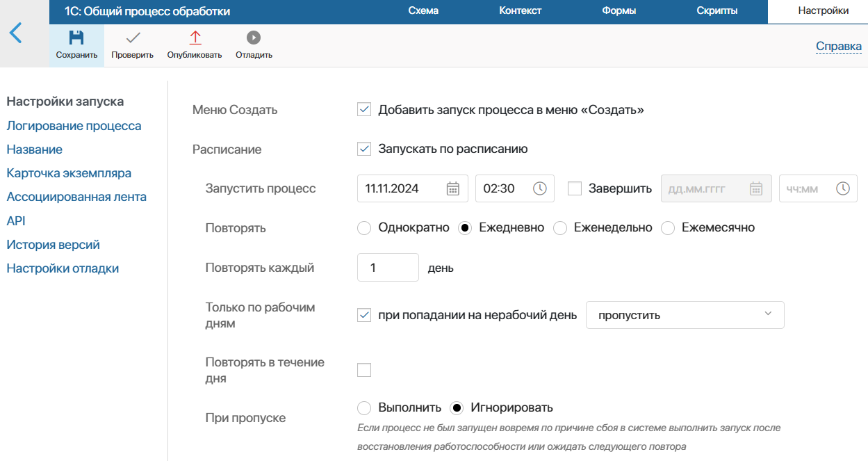Select the Еженедельно repeat option
This screenshot has width=868, height=461.
point(560,228)
